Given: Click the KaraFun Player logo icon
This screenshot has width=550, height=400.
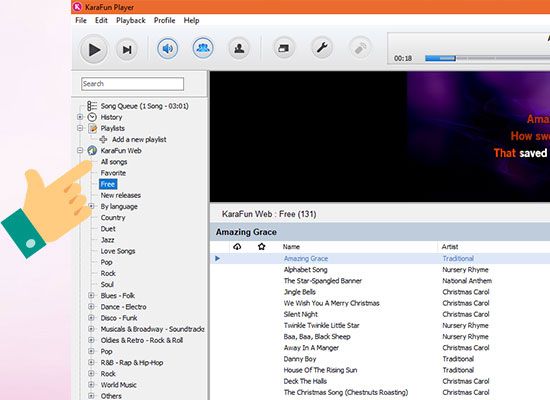Looking at the screenshot, I should [77, 7].
